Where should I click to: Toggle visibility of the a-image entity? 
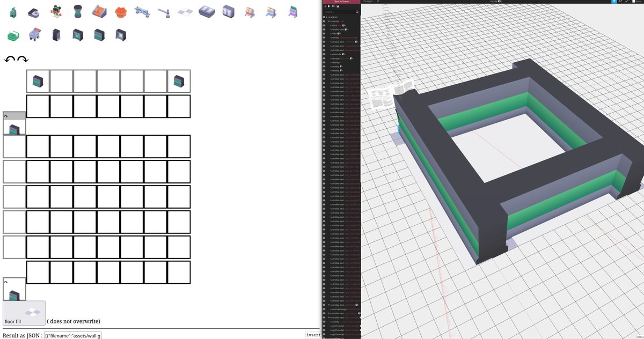pyautogui.click(x=325, y=58)
